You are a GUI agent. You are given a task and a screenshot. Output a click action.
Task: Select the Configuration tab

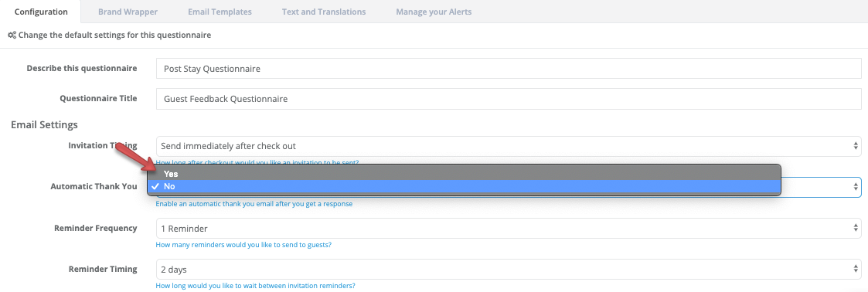pyautogui.click(x=41, y=12)
